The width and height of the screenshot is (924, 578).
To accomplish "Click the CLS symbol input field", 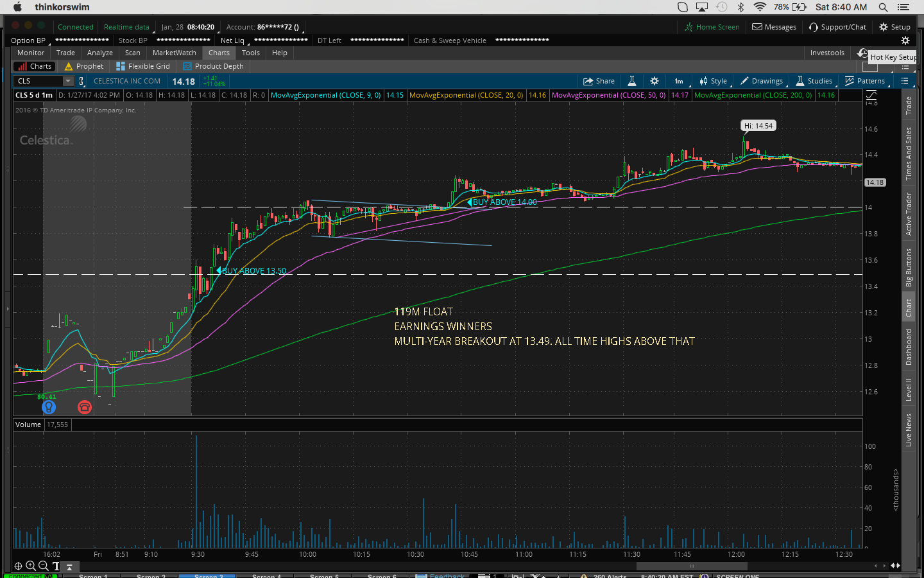I will [38, 81].
